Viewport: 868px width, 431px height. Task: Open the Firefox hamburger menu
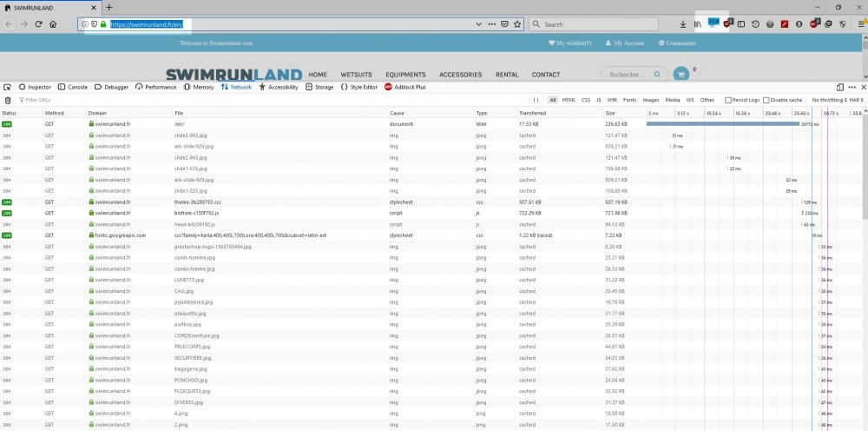point(861,24)
